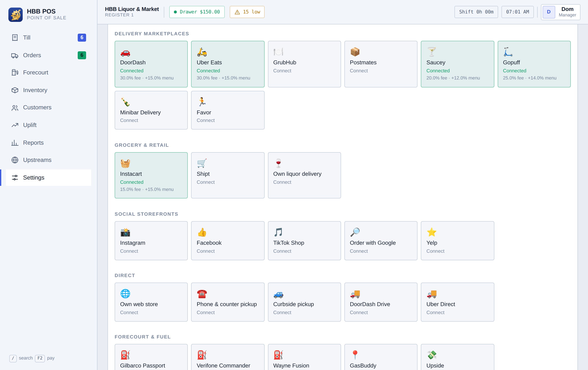
Task: Click the Orders count badge showing 6
Action: pyautogui.click(x=82, y=55)
